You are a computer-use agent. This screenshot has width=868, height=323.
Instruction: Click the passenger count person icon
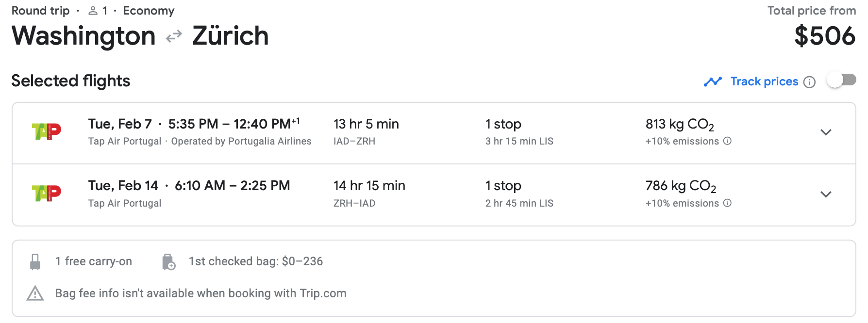point(93,11)
